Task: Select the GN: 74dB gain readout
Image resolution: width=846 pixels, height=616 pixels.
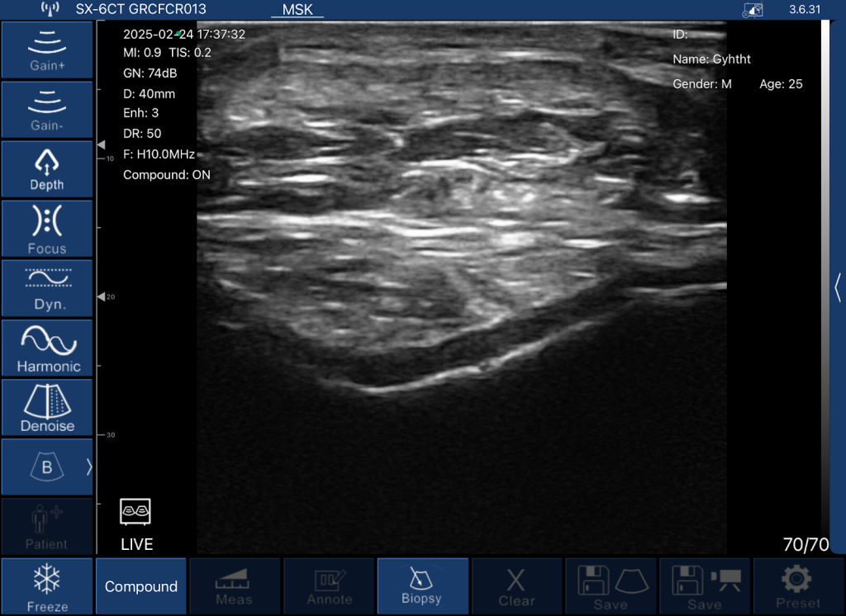Action: 150,73
